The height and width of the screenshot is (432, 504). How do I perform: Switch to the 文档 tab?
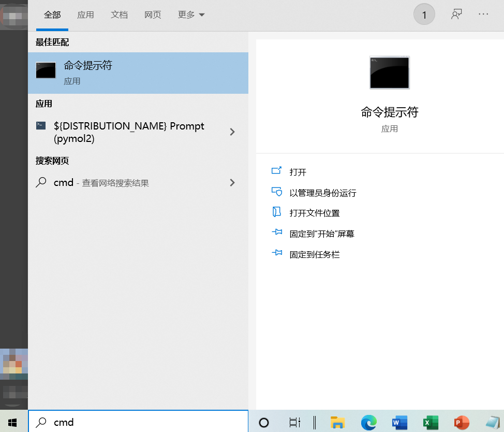point(120,15)
